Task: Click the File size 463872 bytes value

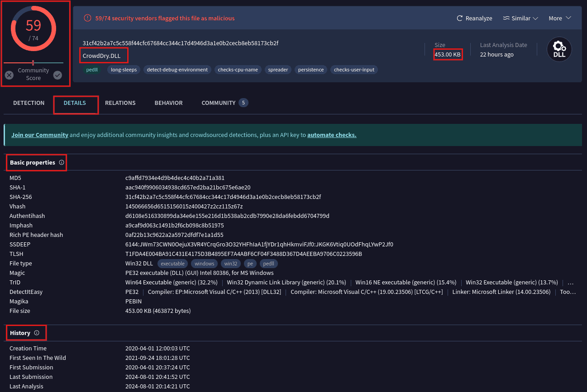Action: pos(158,311)
